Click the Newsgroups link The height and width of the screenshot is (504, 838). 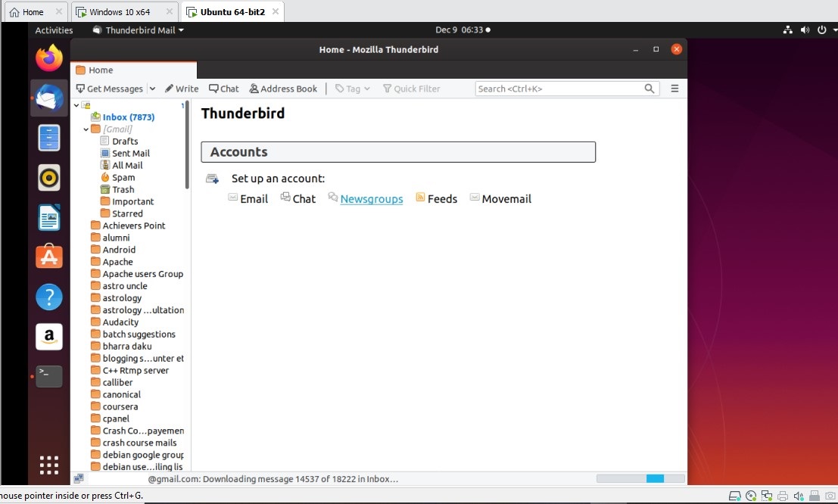tap(372, 199)
